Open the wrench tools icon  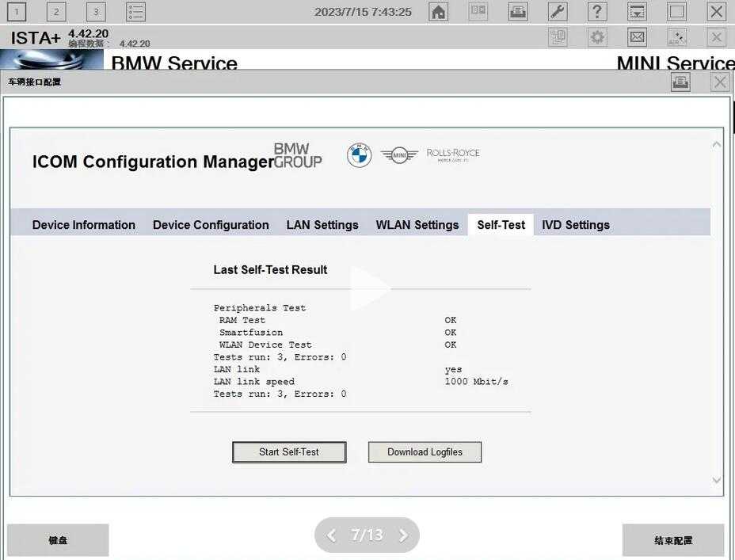(558, 12)
